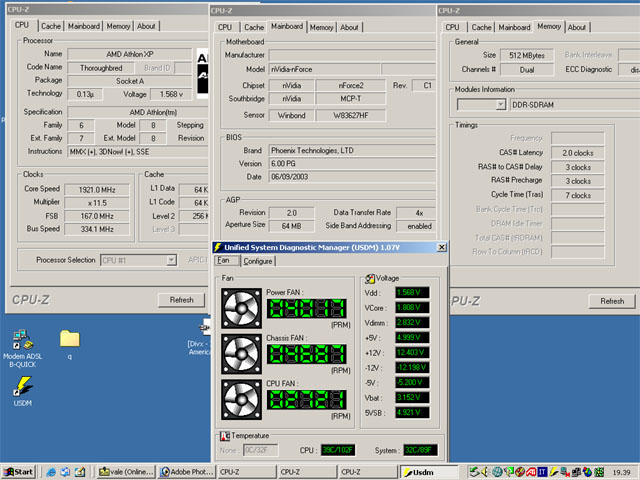Image resolution: width=640 pixels, height=480 pixels.
Task: Click the VCore 1.808V voltage readout
Action: [x=412, y=308]
